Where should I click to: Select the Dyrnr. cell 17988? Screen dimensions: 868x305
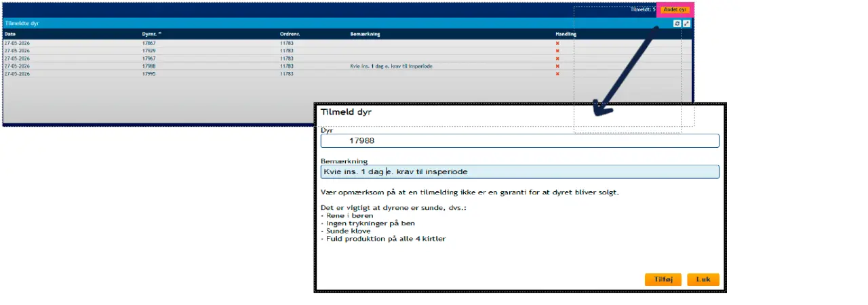click(x=149, y=66)
